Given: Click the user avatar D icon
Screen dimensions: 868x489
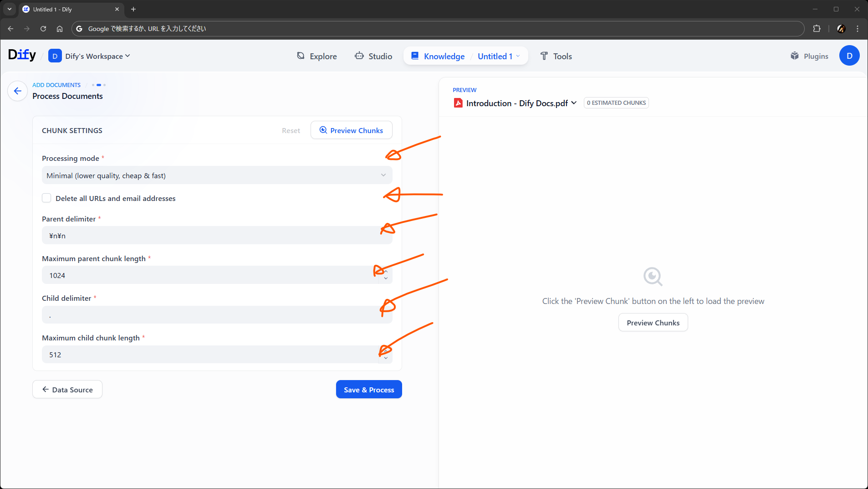Looking at the screenshot, I should 849,56.
